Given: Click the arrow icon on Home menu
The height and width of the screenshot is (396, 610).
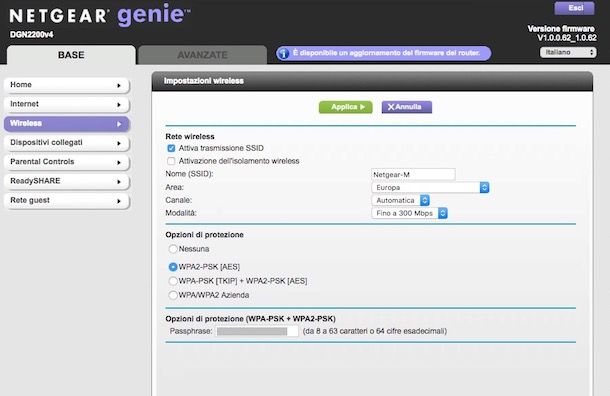Looking at the screenshot, I should (119, 85).
